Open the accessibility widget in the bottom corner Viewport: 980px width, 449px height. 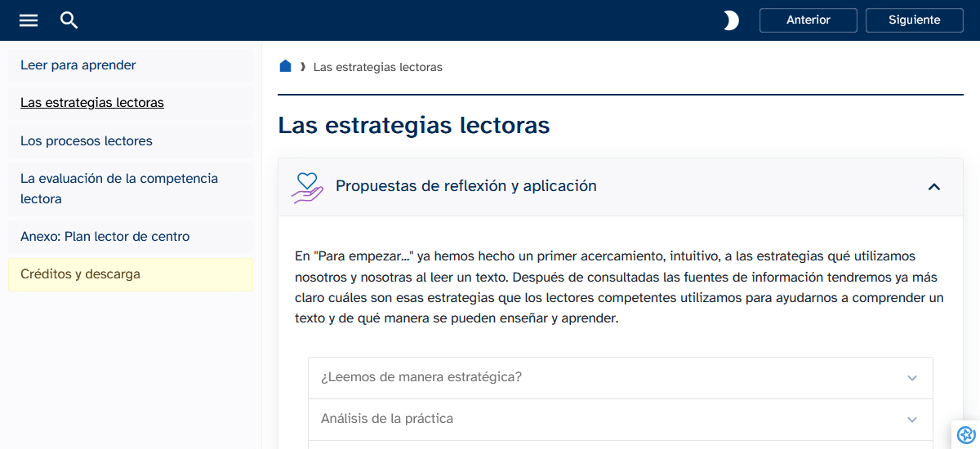coord(966,435)
